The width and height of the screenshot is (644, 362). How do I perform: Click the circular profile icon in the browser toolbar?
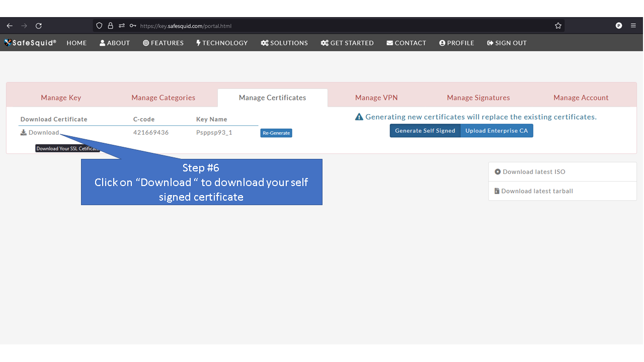coord(618,25)
